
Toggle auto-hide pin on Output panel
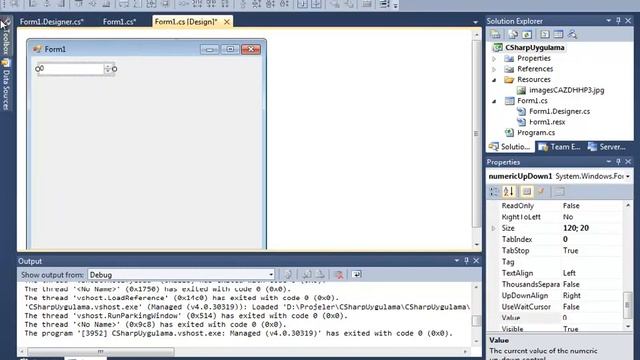click(467, 260)
